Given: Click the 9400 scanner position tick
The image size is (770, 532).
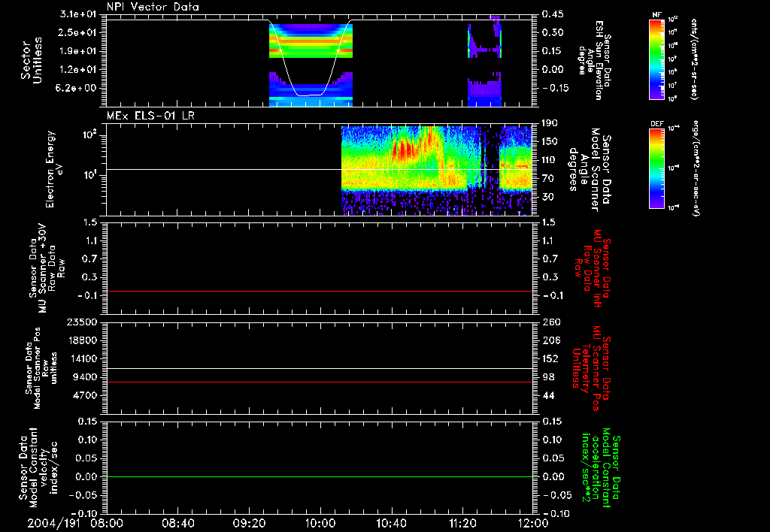Looking at the screenshot, I should tap(85, 377).
